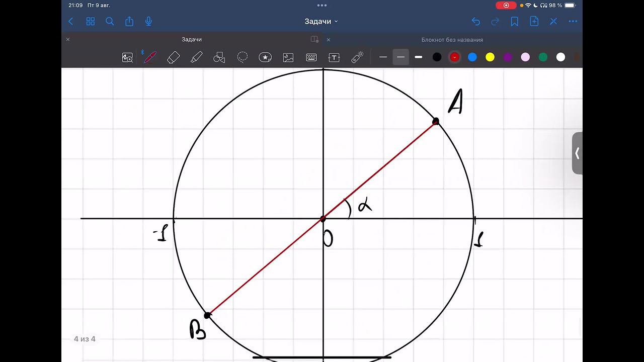The image size is (644, 362).
Task: Open the Elements sticker tool
Action: click(x=265, y=57)
